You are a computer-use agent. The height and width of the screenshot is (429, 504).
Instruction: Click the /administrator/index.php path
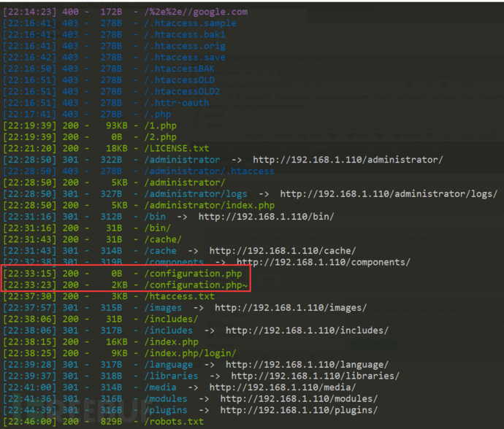click(x=209, y=205)
